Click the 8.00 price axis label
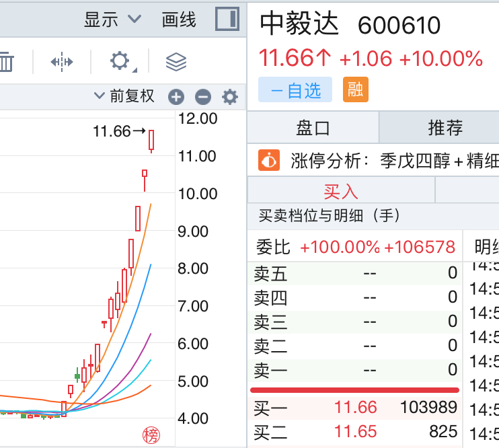 pos(193,269)
